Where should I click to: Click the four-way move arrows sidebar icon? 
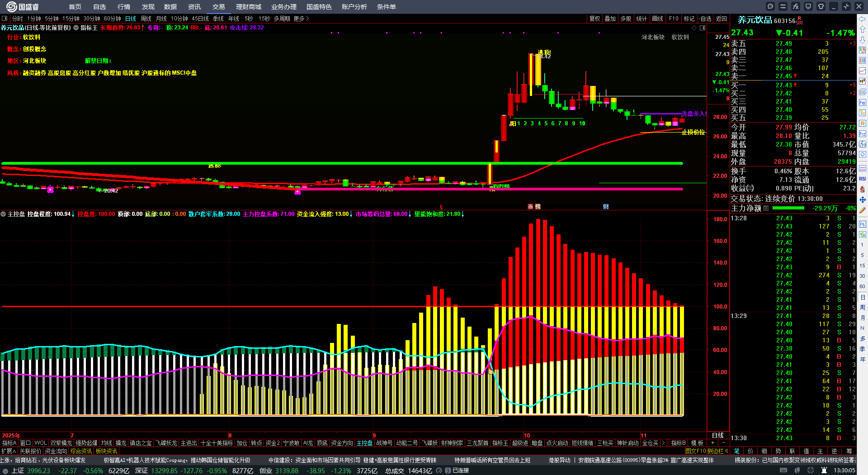(x=863, y=199)
